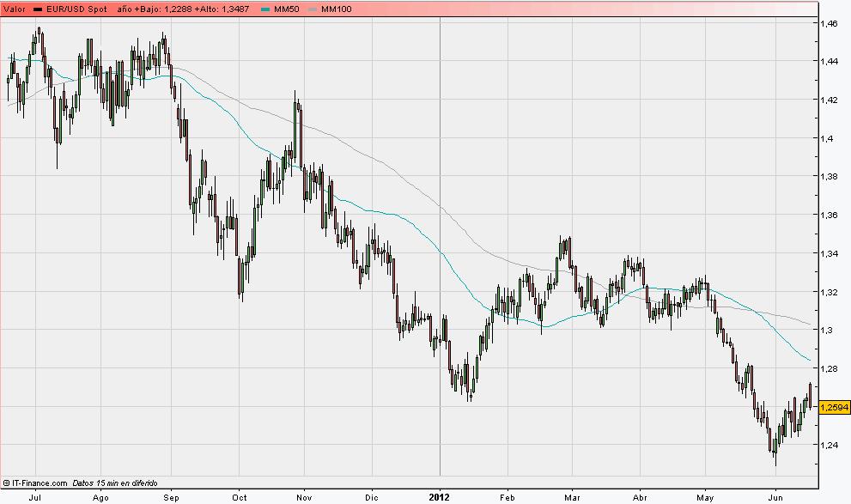Click the 1,38 price axis label
Image resolution: width=851 pixels, height=504 pixels.
(x=830, y=176)
